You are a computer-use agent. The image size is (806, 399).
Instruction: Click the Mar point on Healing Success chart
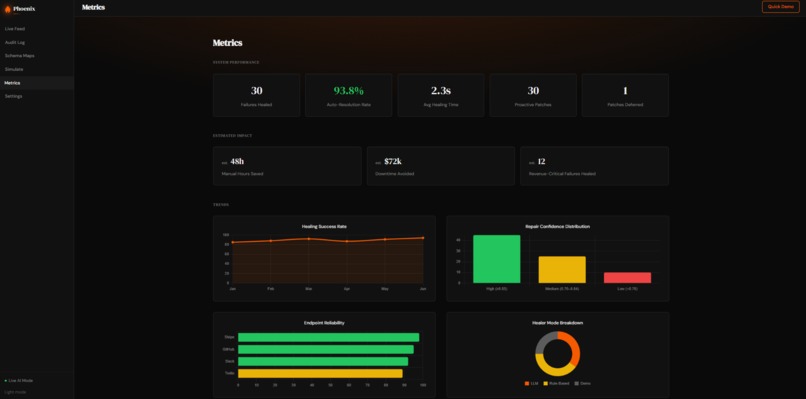coord(308,239)
